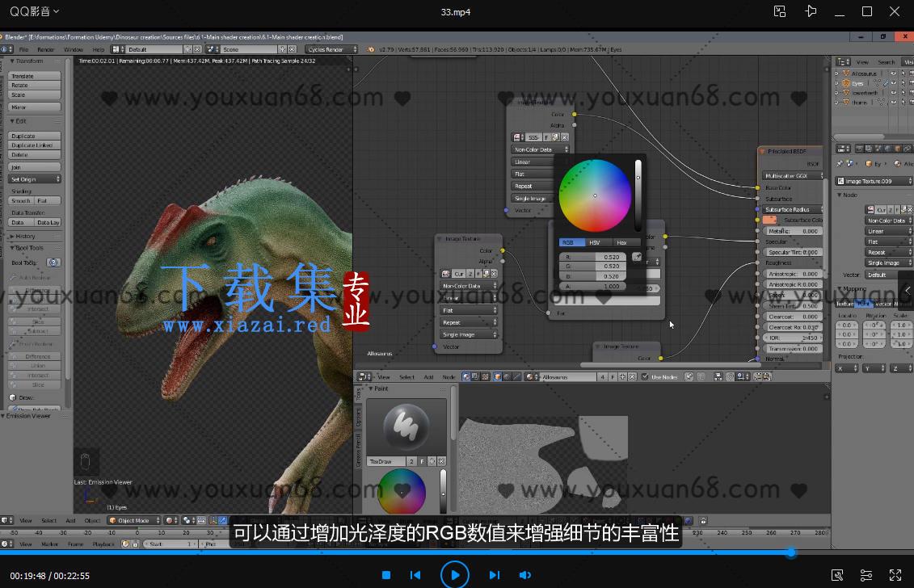Screen dimensions: 914x588
Task: Add a new scene with the plus icon
Action: click(x=282, y=49)
